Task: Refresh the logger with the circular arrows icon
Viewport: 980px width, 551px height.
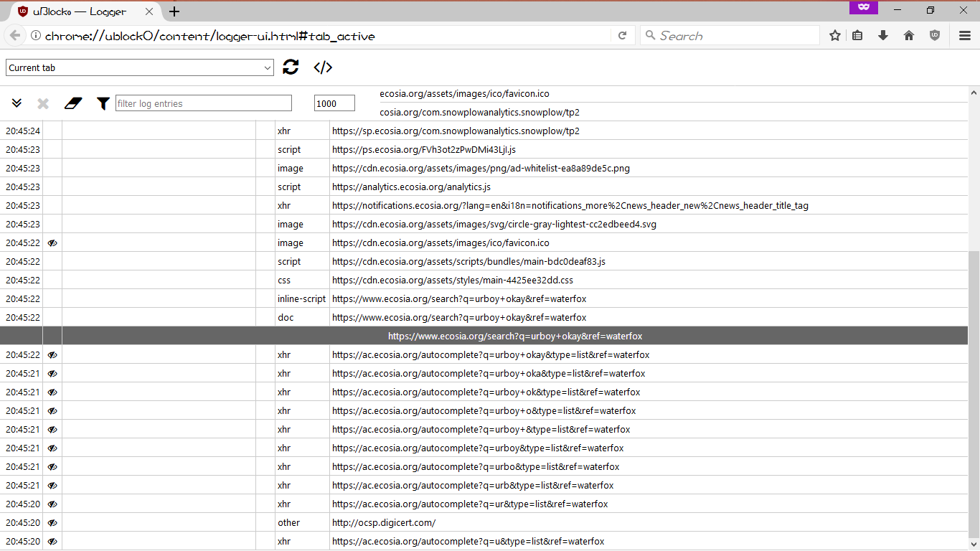Action: point(291,67)
